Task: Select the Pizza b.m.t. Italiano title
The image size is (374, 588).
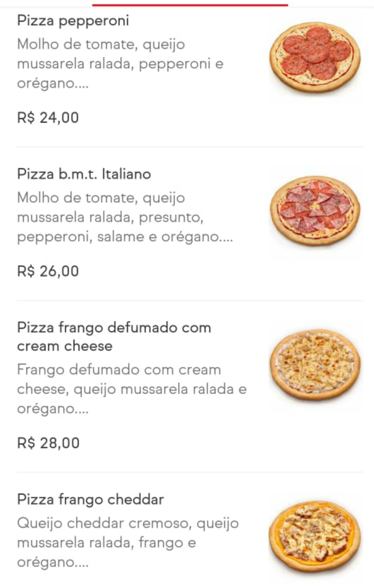Action: tap(84, 174)
